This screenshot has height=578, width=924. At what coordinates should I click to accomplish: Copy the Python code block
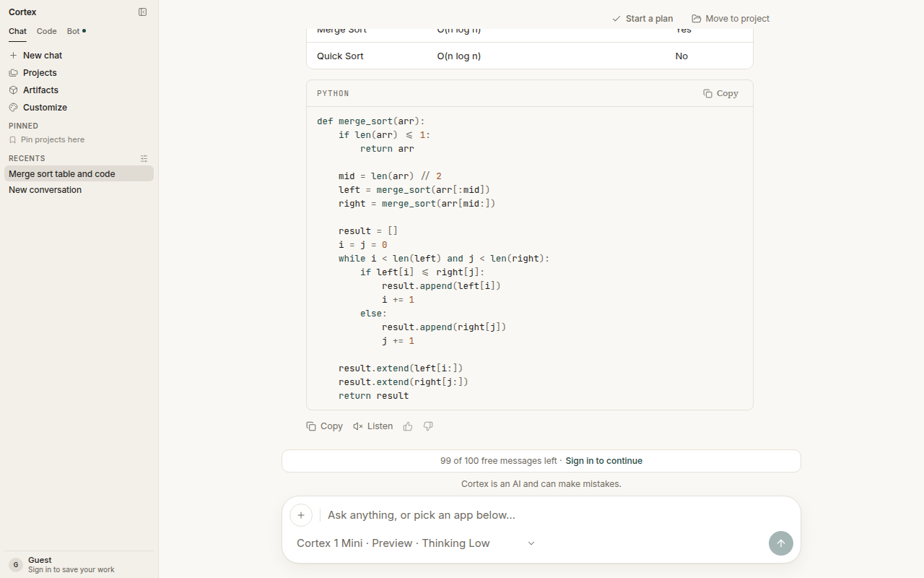pyautogui.click(x=720, y=93)
